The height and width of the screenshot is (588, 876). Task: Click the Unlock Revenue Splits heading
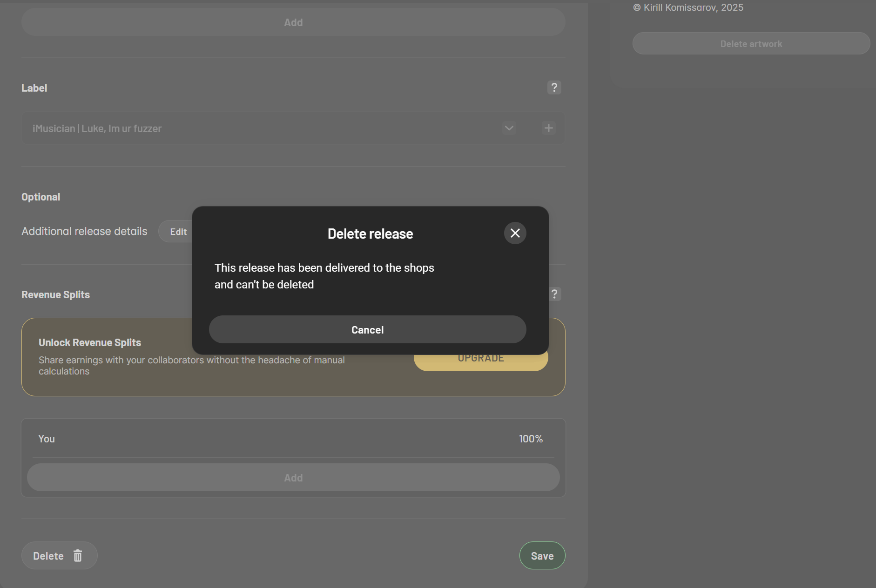(90, 342)
